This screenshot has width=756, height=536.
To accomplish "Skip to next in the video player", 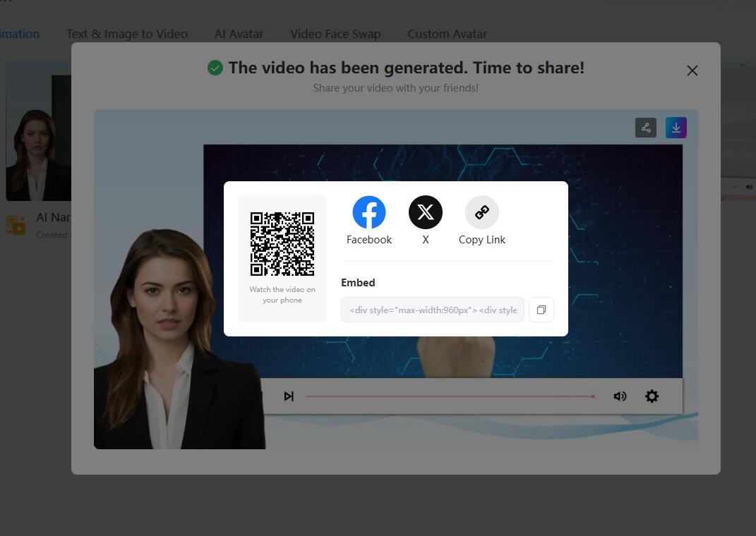I will pyautogui.click(x=289, y=396).
